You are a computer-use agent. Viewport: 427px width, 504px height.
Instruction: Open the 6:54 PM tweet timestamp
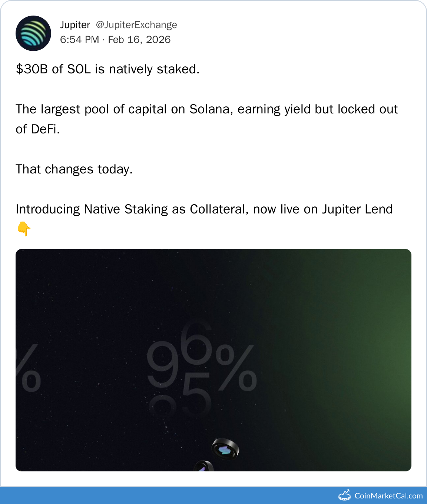click(79, 40)
